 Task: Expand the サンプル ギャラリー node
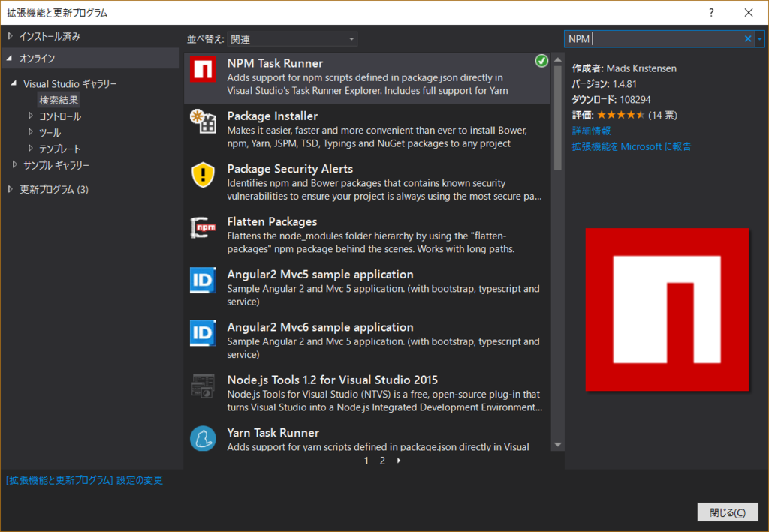14,164
